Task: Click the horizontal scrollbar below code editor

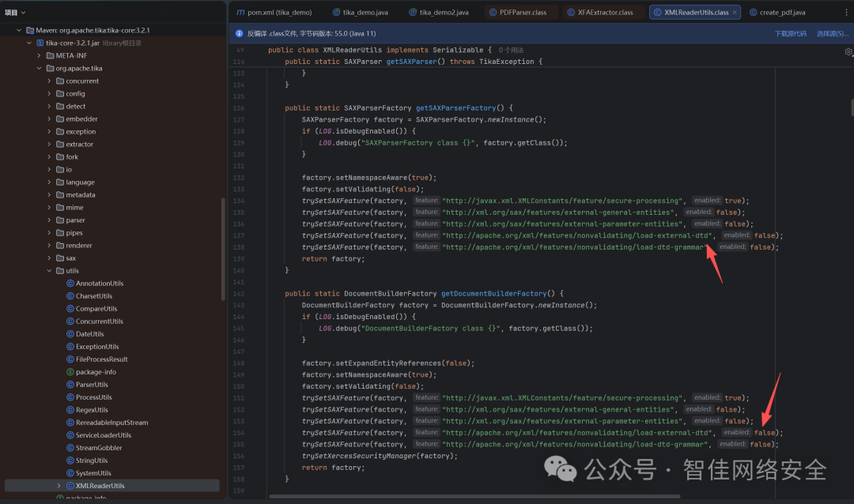Action: tap(474, 496)
